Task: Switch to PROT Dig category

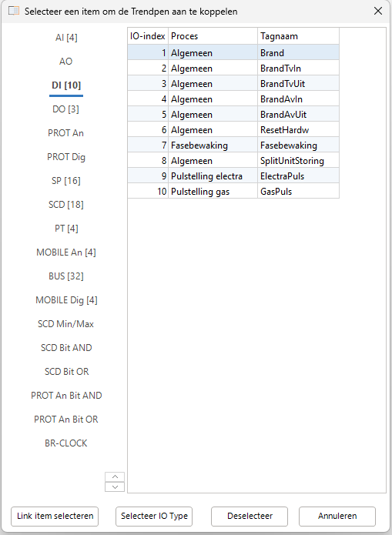Action: click(66, 157)
